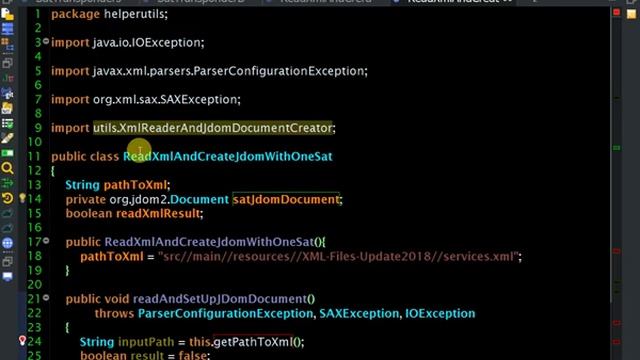640x360 pixels.
Task: Click the quick-fix lightbulb on line 14
Action: [x=22, y=198]
